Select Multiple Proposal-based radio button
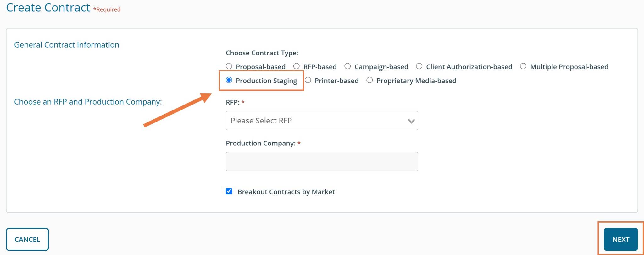 pyautogui.click(x=523, y=66)
